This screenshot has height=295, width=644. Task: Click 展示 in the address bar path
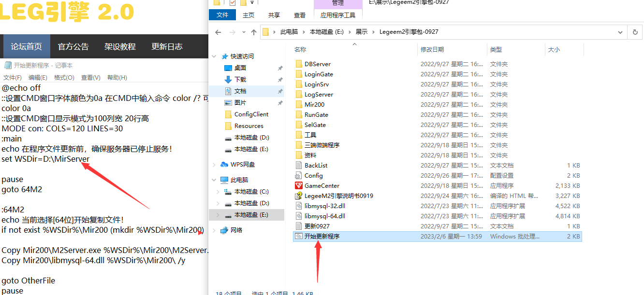pyautogui.click(x=362, y=32)
